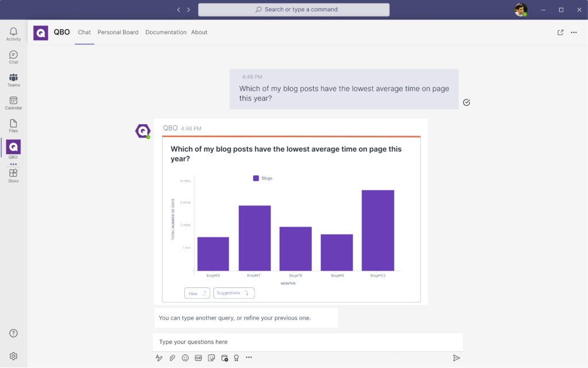Click the Blog#103 bar in chart
This screenshot has width=588, height=368.
(378, 230)
